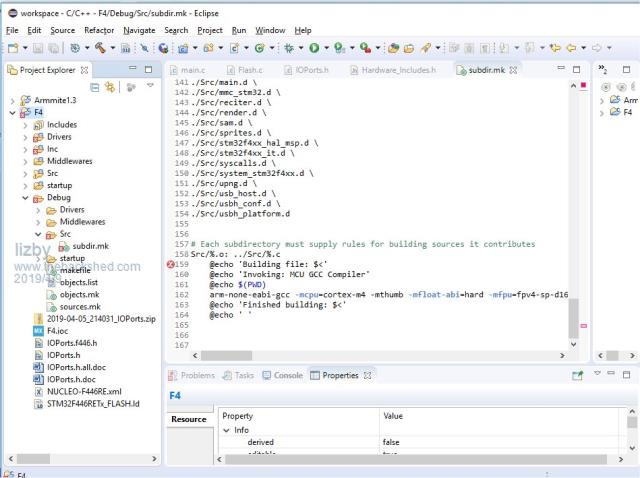The width and height of the screenshot is (640, 478).
Task: Collapse the Info section in Properties
Action: tap(227, 431)
